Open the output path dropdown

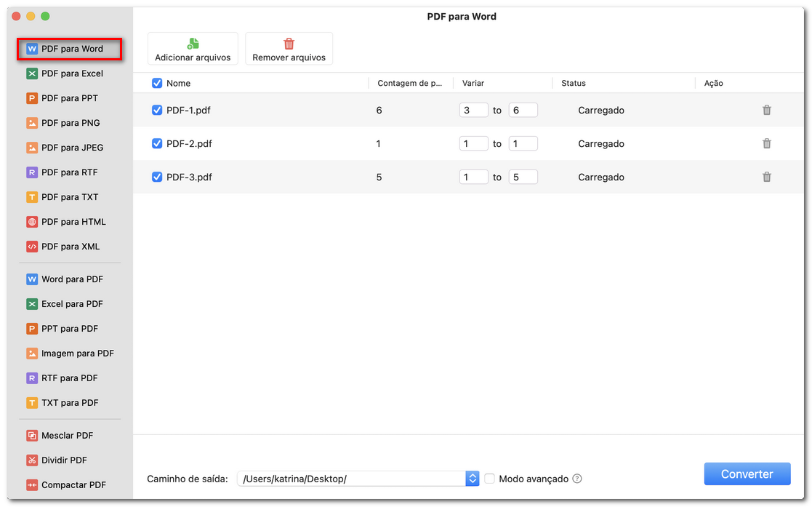point(473,479)
